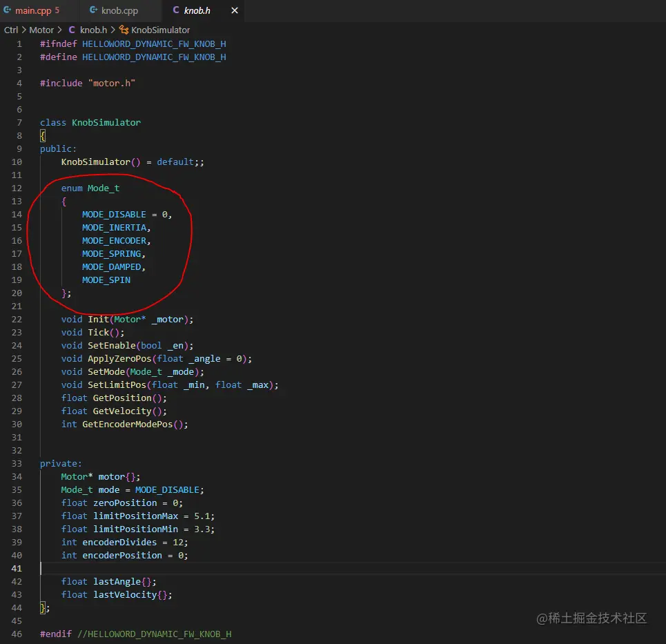Click 'float zeroPosition = 0;' line
This screenshot has height=644, width=666.
pyautogui.click(x=122, y=503)
